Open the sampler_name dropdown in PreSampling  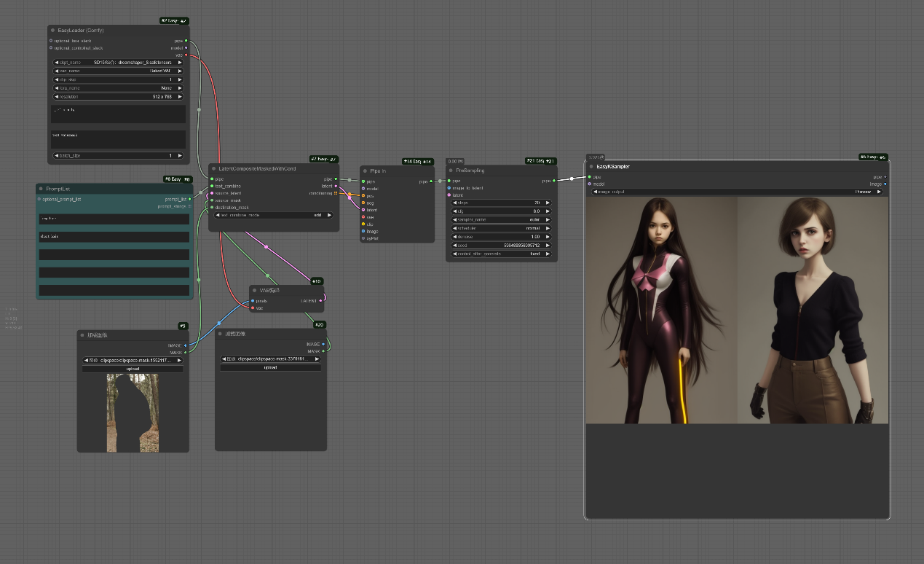click(x=501, y=219)
